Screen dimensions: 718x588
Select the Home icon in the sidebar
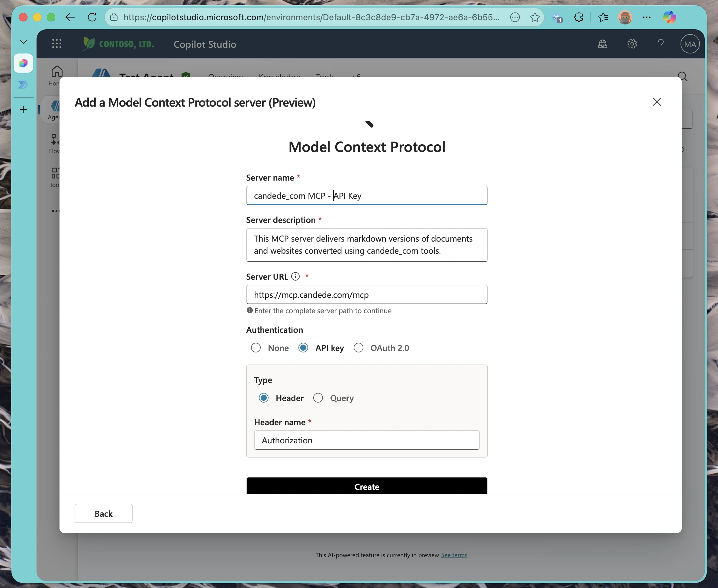click(x=56, y=73)
